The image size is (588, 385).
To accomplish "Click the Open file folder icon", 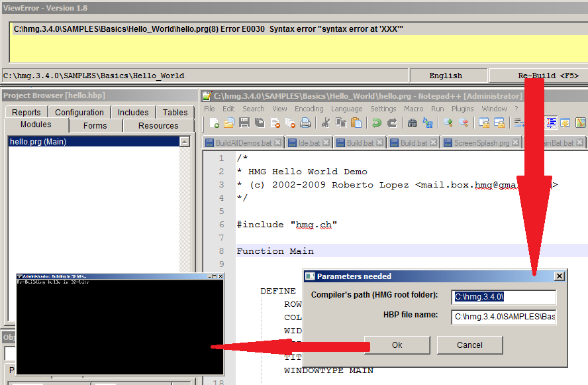I will (229, 123).
